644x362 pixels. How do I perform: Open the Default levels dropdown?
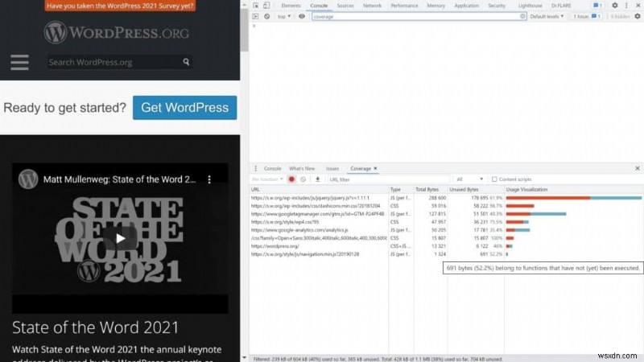[x=547, y=16]
